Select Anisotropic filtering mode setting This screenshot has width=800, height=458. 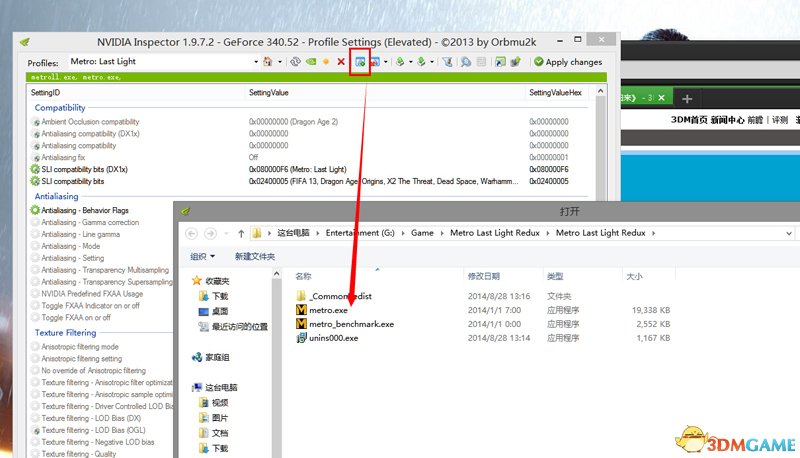[x=80, y=347]
